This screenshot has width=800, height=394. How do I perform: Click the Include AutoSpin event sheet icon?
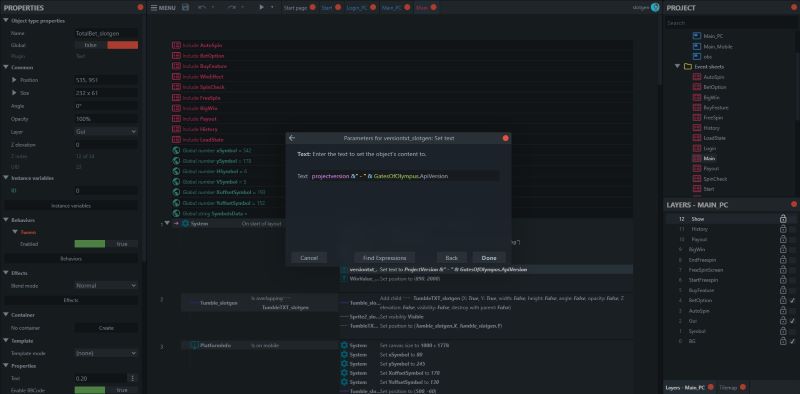176,45
